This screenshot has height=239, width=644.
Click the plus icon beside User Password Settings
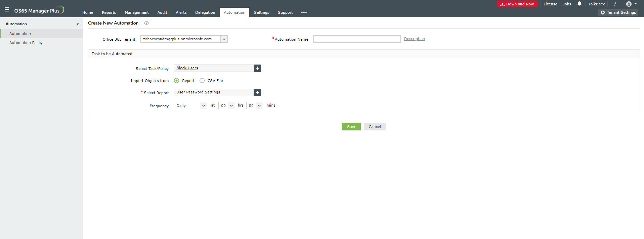click(257, 92)
